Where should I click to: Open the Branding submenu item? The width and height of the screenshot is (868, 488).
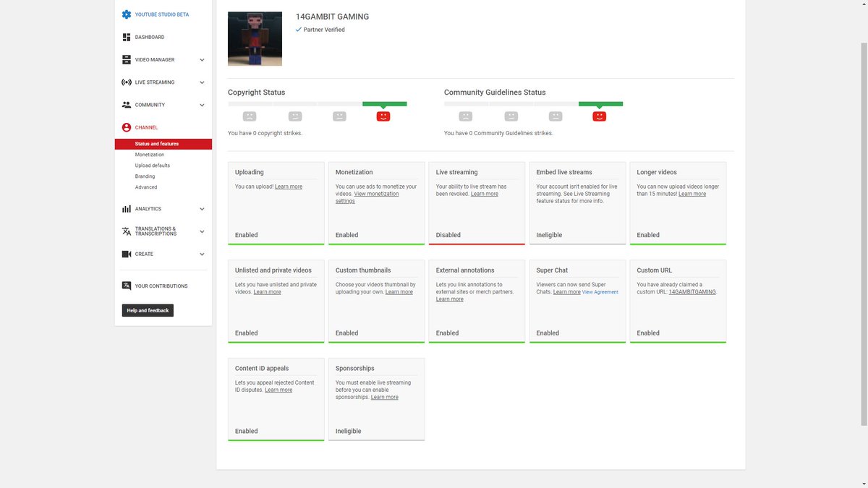[x=145, y=176]
